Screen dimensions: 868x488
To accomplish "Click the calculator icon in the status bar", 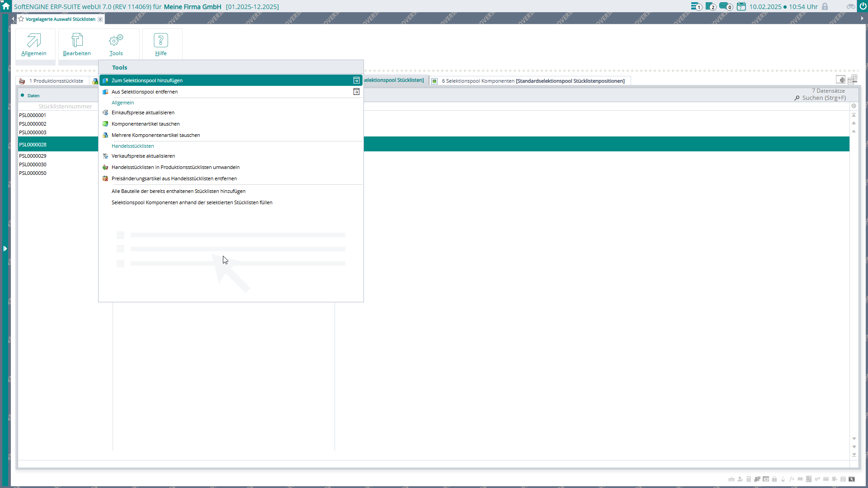I will coord(748,479).
